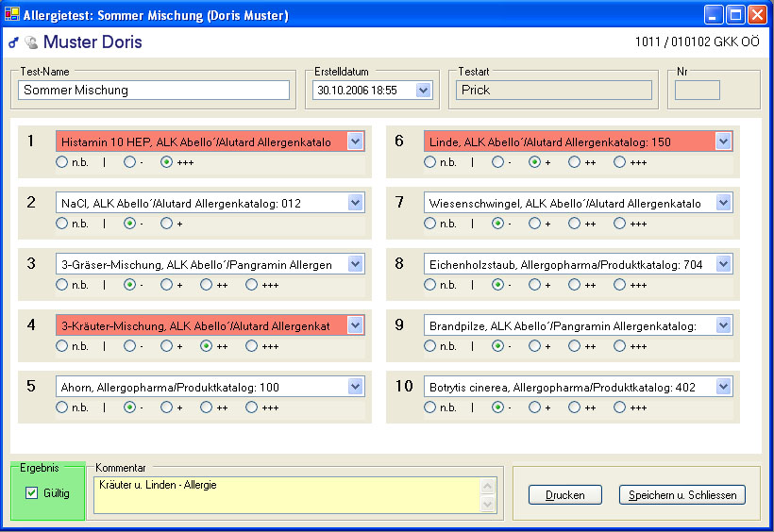Select ++ for test 7 Wiesenschwingel
This screenshot has width=774, height=532.
(x=574, y=223)
